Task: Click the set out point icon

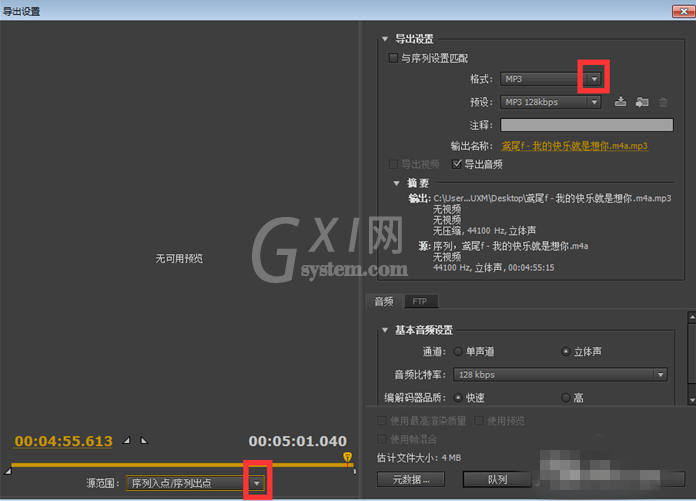Action: click(x=144, y=441)
